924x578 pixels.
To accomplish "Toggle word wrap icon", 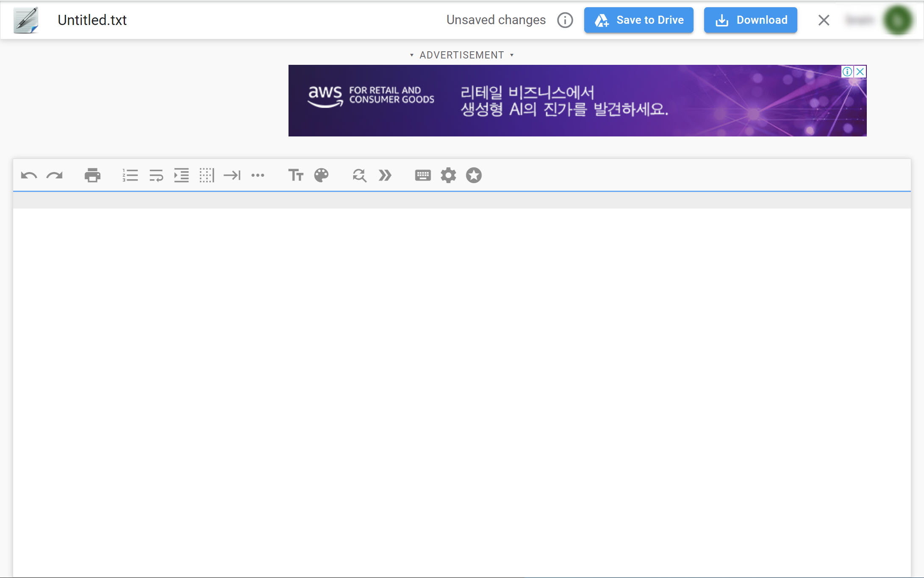I will (x=156, y=175).
